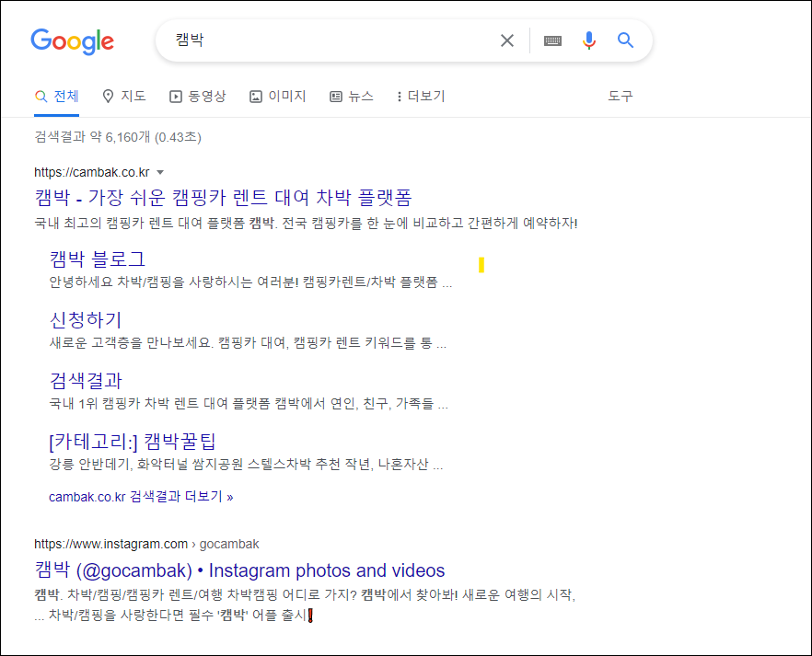This screenshot has height=656, width=812.
Task: Open the [카테고리:] 캠박꿀팁 sitelink
Action: 132,442
